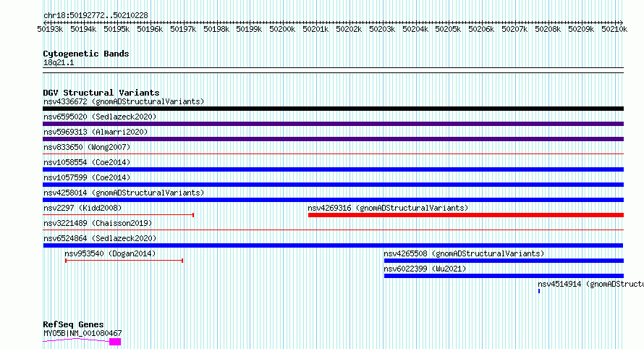Click the blue bar under nsv6022399
The image size is (644, 349).
pos(504,276)
